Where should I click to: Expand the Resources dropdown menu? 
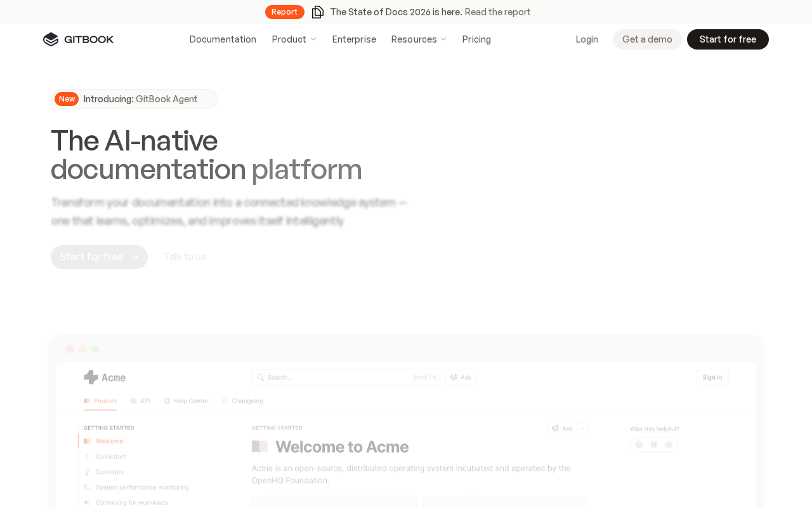coord(419,39)
